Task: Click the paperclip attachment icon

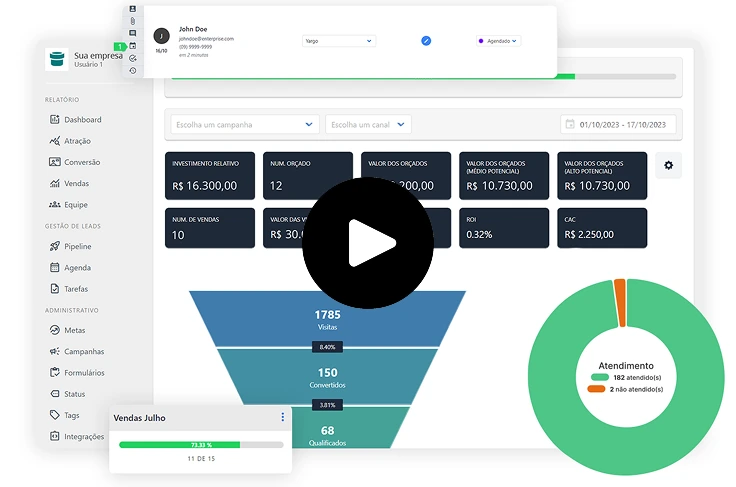Action: [x=133, y=21]
